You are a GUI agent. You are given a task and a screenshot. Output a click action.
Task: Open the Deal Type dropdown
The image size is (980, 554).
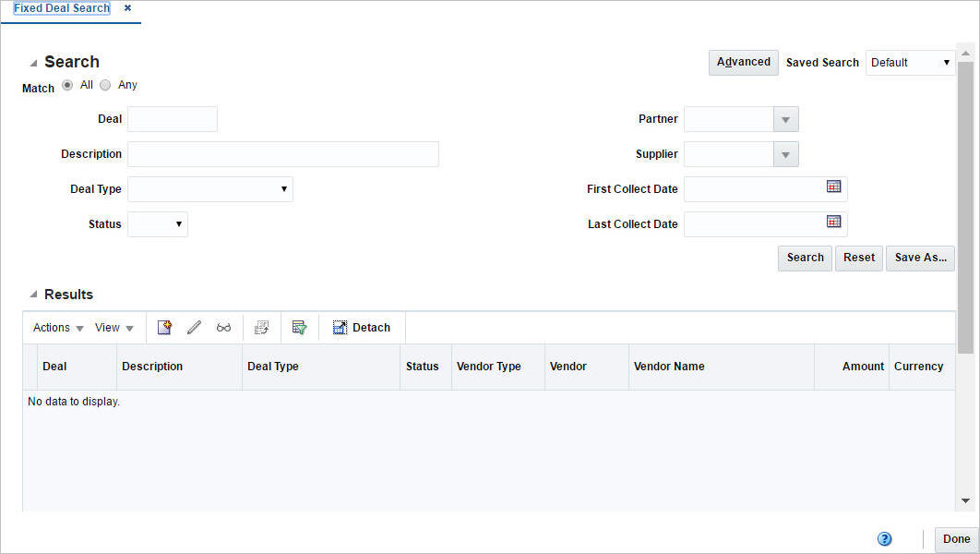click(x=285, y=188)
